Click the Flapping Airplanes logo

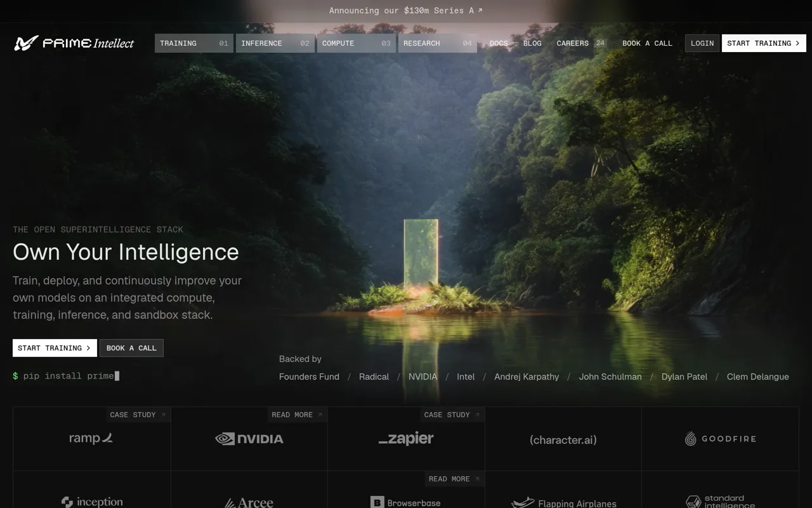coord(563,503)
